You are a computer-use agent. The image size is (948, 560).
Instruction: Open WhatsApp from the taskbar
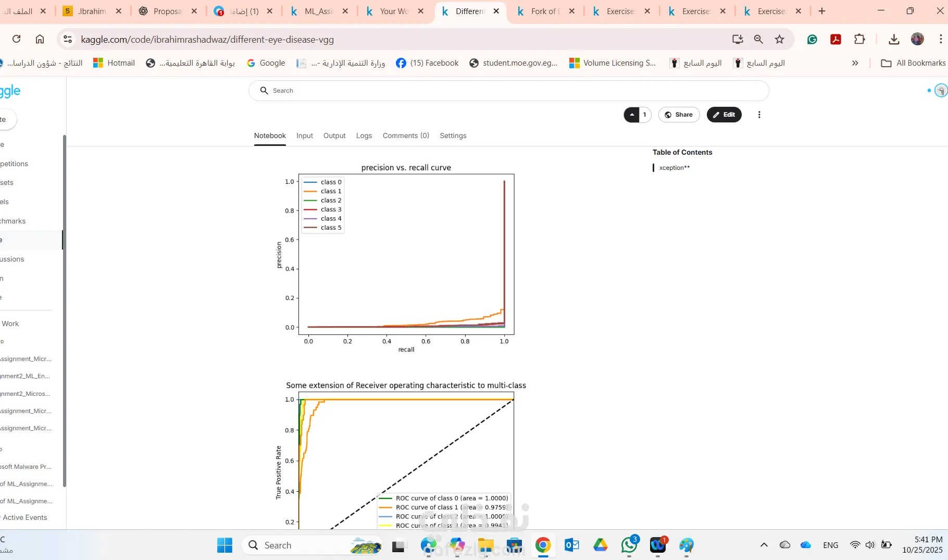[x=629, y=545]
